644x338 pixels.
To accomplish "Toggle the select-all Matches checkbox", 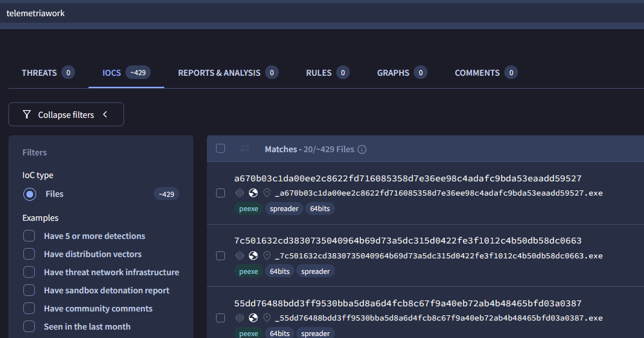I will point(220,148).
